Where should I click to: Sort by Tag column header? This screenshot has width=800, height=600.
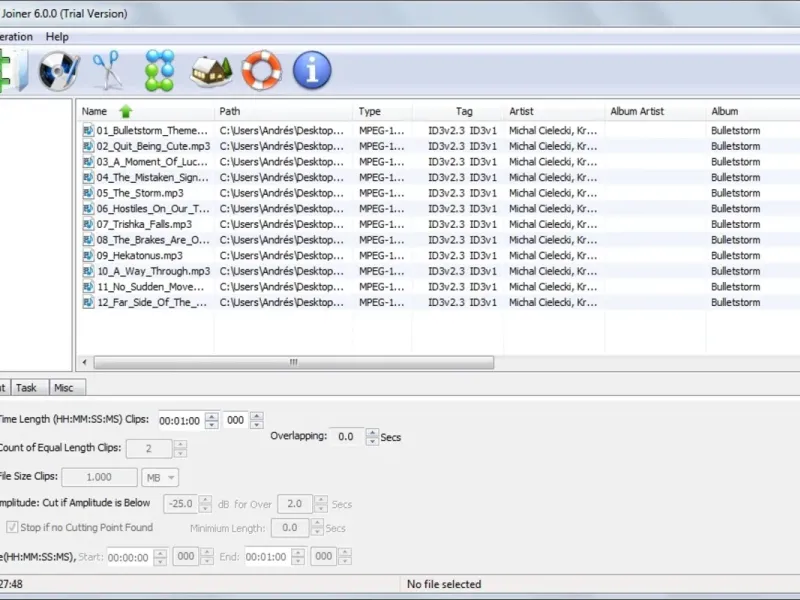pyautogui.click(x=458, y=111)
